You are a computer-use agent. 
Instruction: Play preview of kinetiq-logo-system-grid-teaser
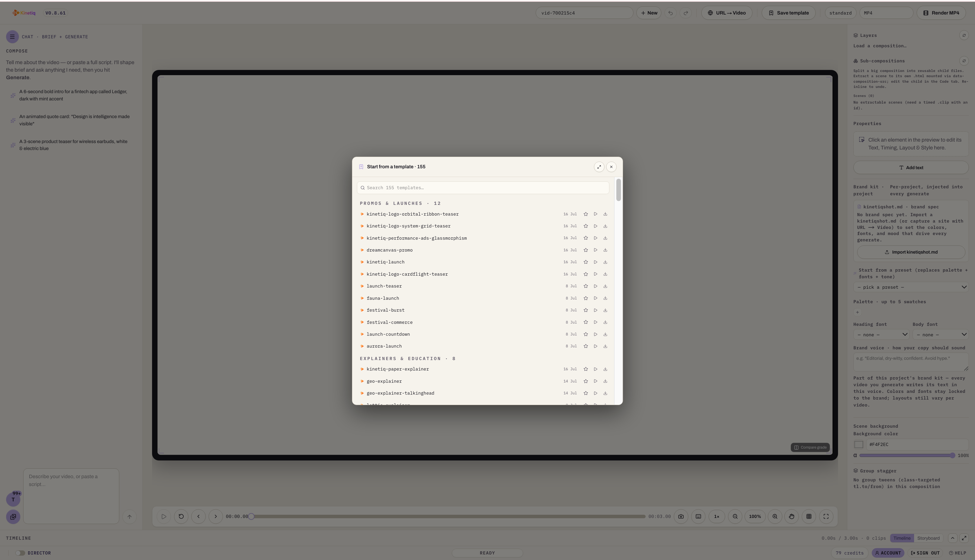click(595, 226)
